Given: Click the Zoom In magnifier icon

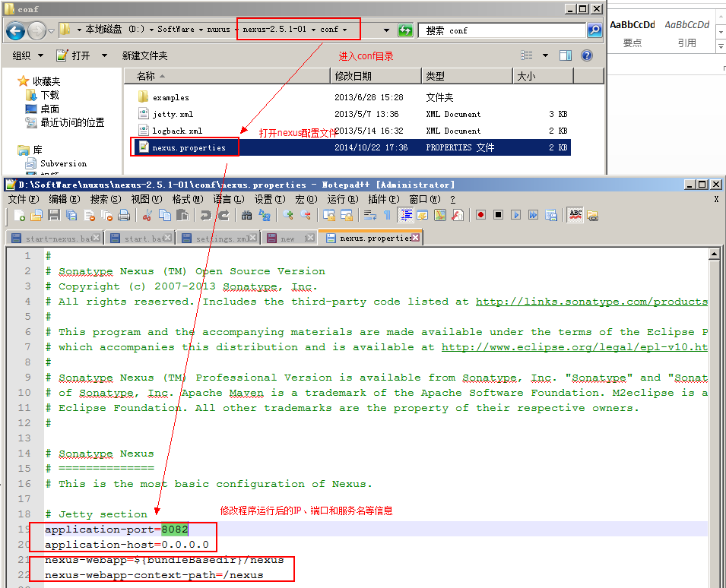Looking at the screenshot, I should point(288,215).
